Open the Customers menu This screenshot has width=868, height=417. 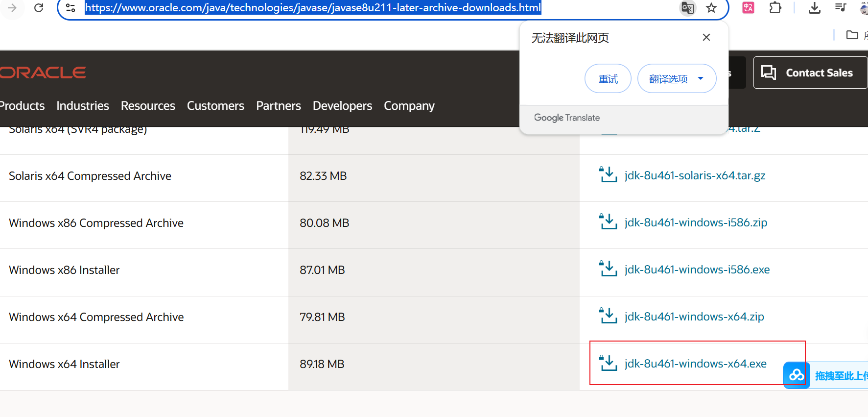tap(215, 106)
